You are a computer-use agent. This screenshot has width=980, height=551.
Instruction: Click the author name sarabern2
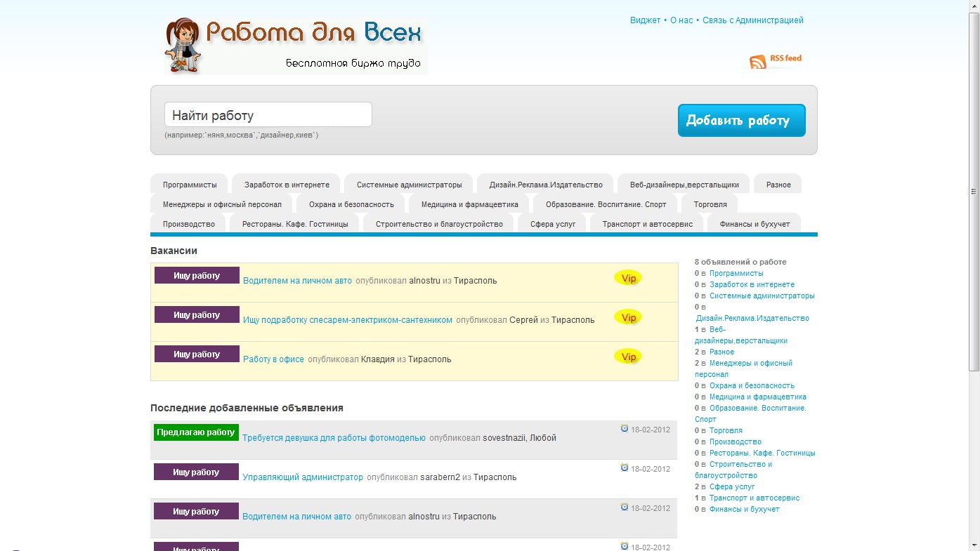tap(440, 477)
